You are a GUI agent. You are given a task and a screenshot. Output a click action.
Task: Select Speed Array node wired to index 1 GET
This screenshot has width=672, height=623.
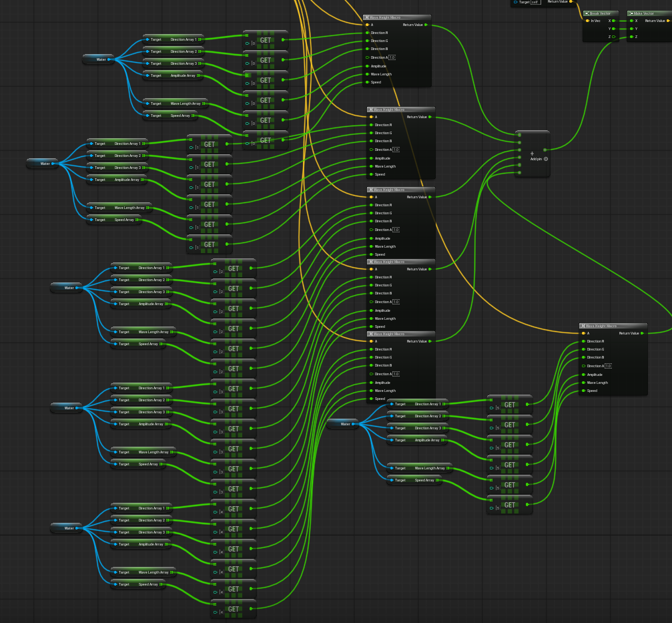(114, 220)
